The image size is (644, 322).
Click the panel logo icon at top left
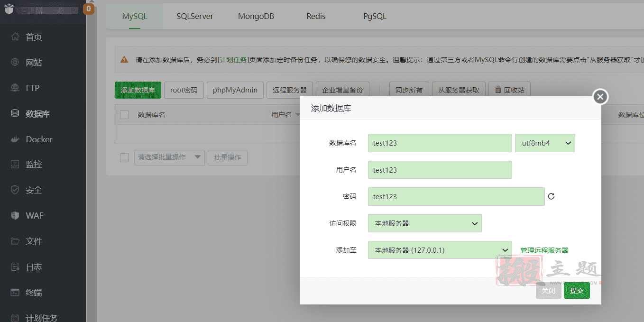coord(9,9)
